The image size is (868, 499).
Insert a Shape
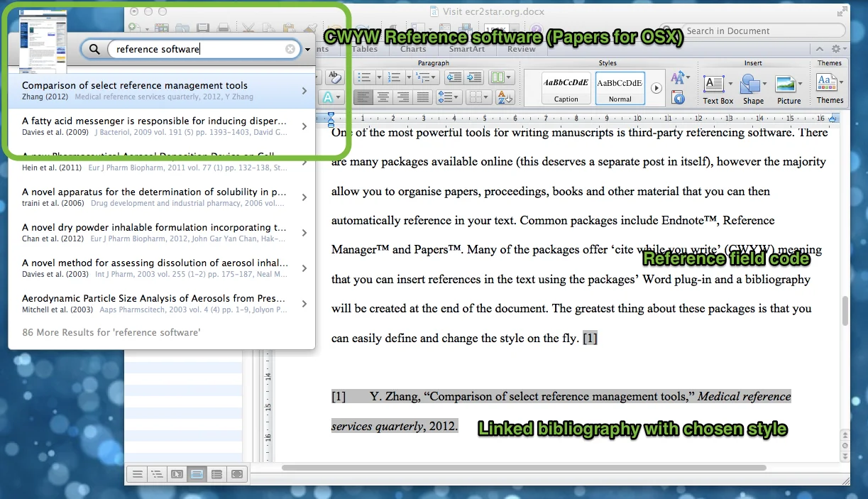(x=753, y=88)
